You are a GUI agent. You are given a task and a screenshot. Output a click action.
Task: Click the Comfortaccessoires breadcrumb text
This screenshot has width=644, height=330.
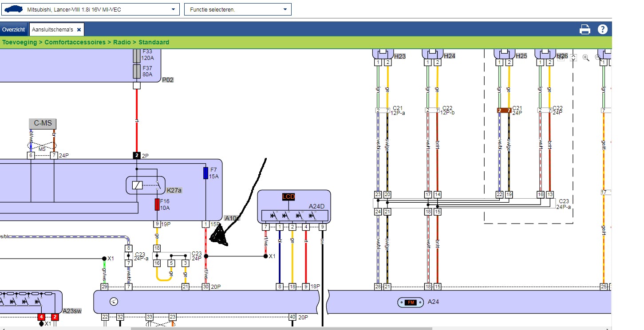click(x=75, y=42)
